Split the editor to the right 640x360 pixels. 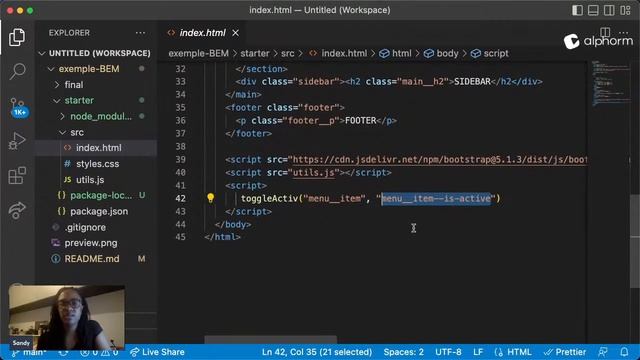605,32
